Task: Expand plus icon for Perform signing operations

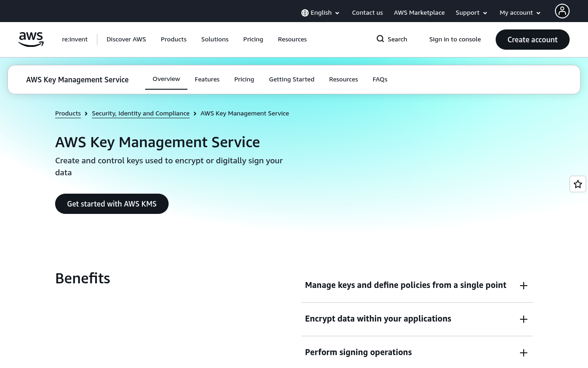Action: (x=524, y=353)
